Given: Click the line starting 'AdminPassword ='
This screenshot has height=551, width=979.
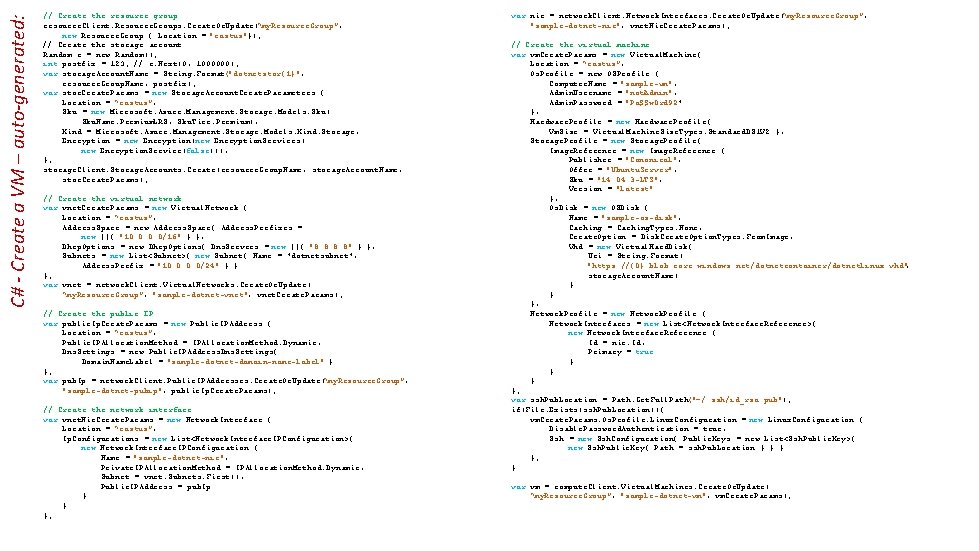Looking at the screenshot, I should click(616, 102).
